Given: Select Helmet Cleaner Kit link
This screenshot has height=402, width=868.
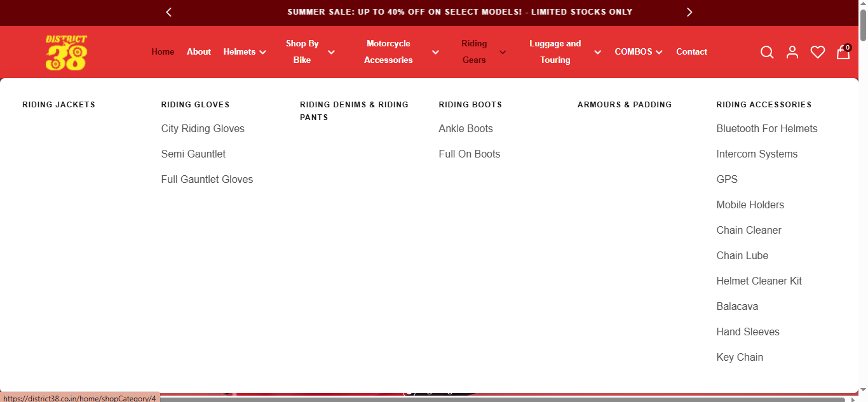Looking at the screenshot, I should (x=759, y=281).
